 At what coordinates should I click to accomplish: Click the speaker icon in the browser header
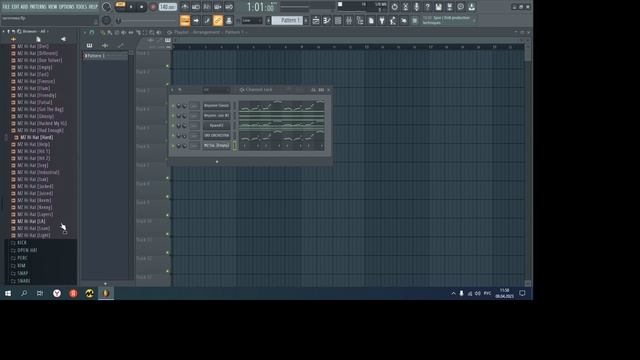pos(63,39)
